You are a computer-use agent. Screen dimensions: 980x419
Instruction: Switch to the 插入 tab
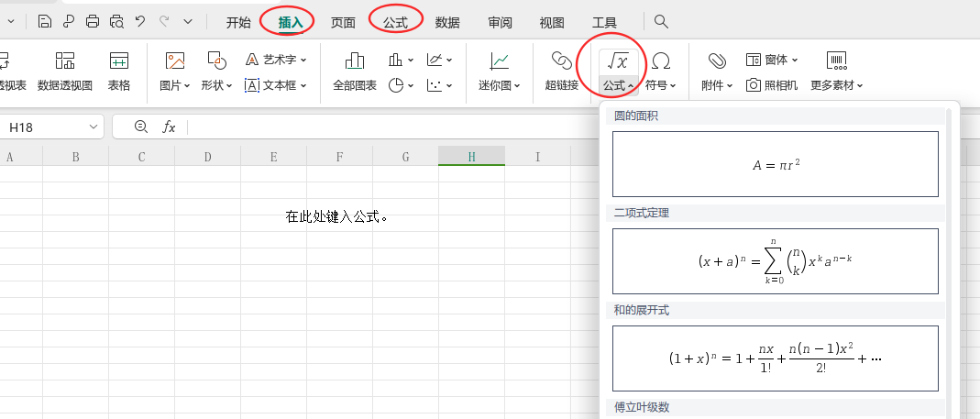pos(291,23)
